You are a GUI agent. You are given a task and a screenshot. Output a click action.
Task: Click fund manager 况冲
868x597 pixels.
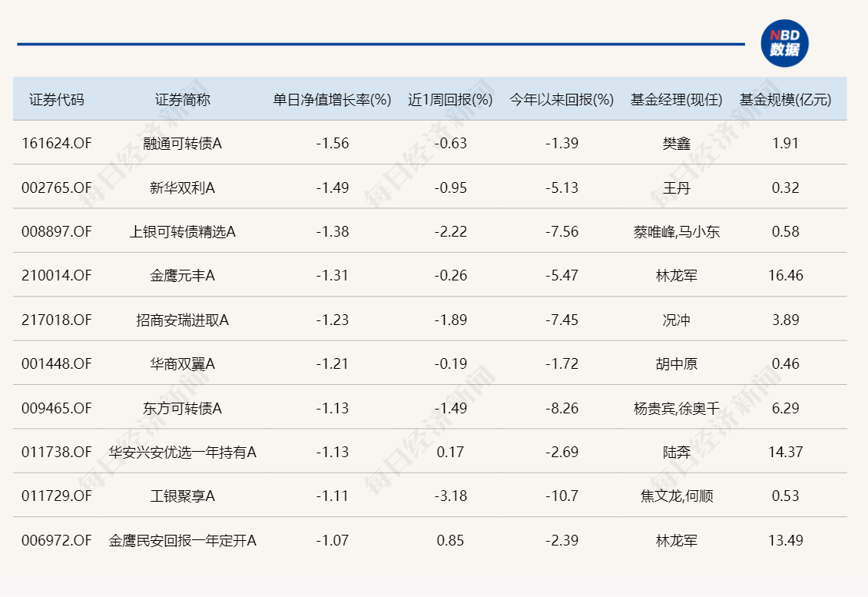coord(677,320)
